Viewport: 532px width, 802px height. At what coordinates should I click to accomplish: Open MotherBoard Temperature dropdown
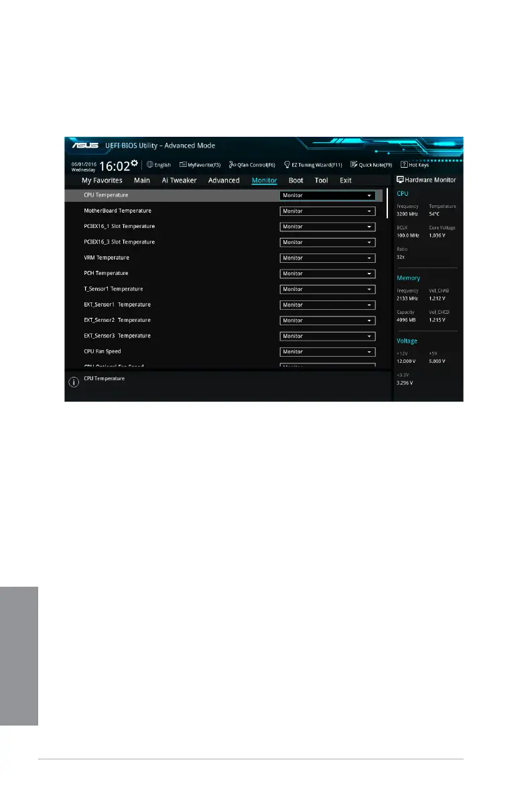pyautogui.click(x=328, y=211)
